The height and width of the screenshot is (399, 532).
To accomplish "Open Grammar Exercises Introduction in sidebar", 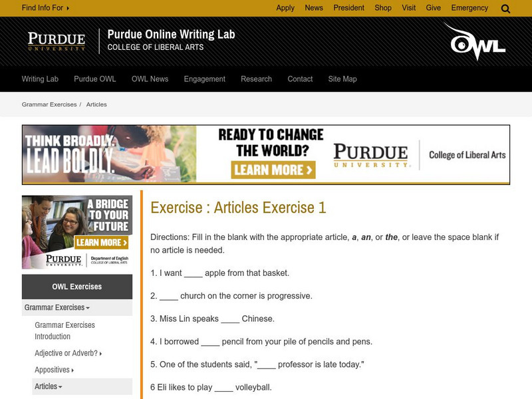I will [65, 331].
